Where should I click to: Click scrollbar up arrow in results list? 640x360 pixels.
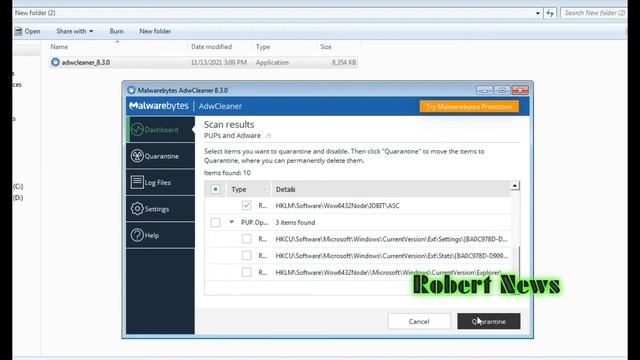pyautogui.click(x=515, y=186)
